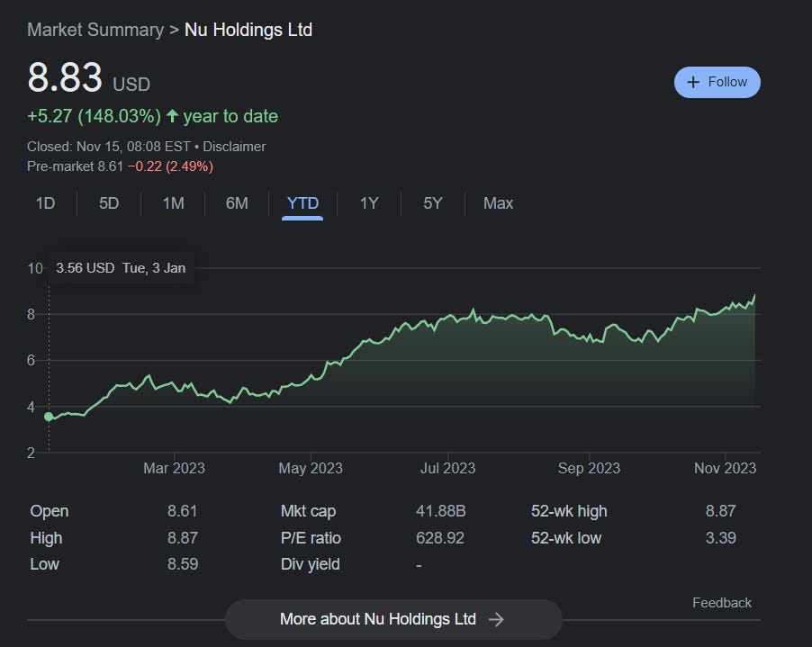Click the arrow in More about button
Viewport: 812px width, 647px height.
point(496,620)
